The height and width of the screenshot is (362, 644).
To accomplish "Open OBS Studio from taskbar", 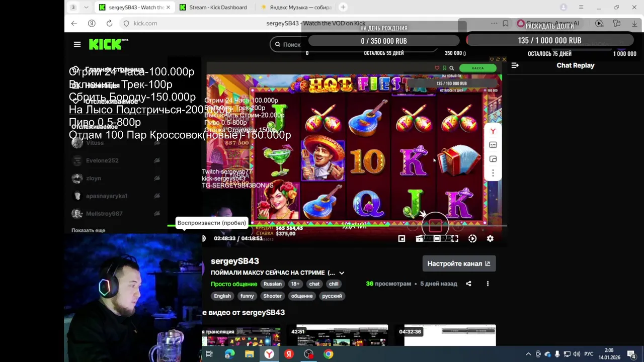I will (308, 354).
